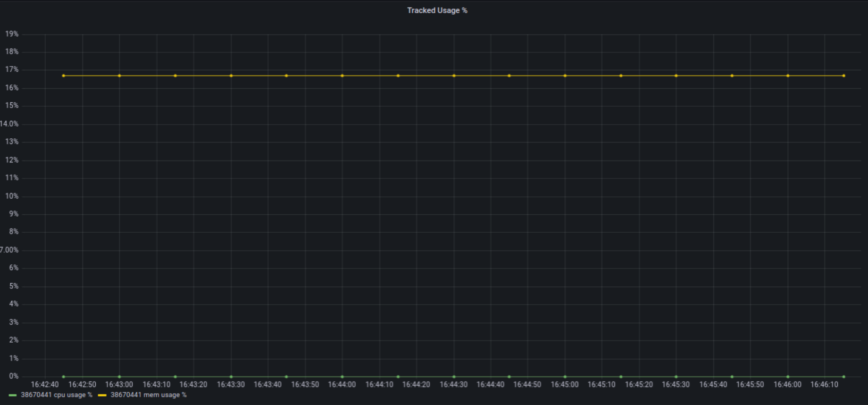Toggle the 38670441 cpu usage % legend series
Screen dimensions: 868x405
(x=57, y=395)
